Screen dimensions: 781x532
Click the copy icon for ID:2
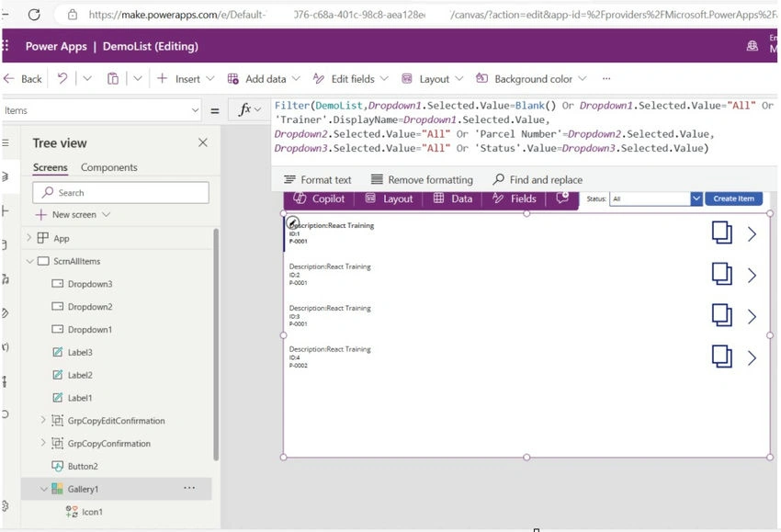coord(721,274)
